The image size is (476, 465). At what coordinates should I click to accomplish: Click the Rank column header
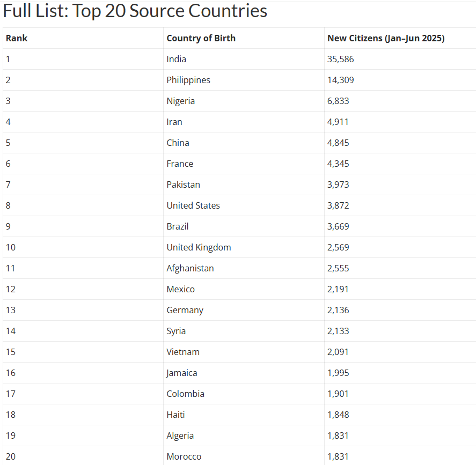pyautogui.click(x=17, y=38)
